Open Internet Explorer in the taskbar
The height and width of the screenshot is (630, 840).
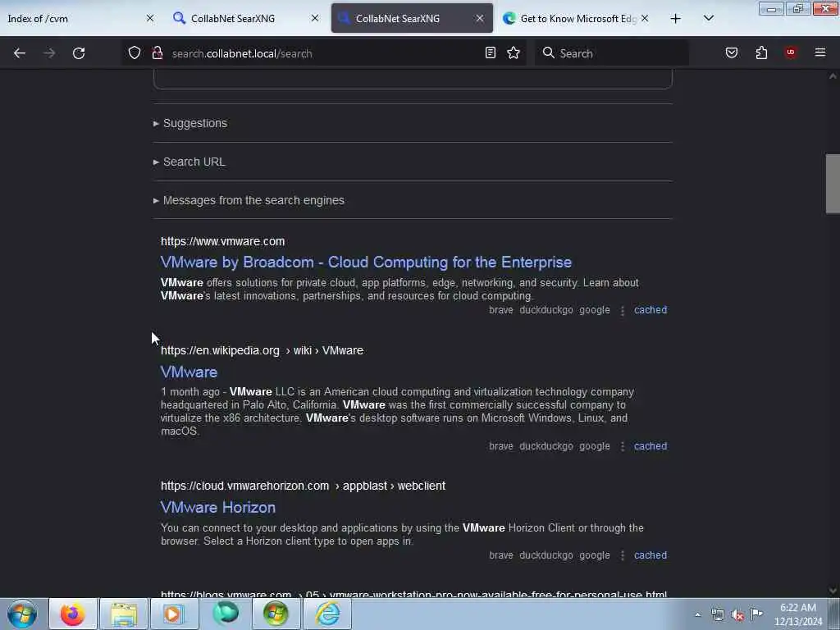coord(327,614)
